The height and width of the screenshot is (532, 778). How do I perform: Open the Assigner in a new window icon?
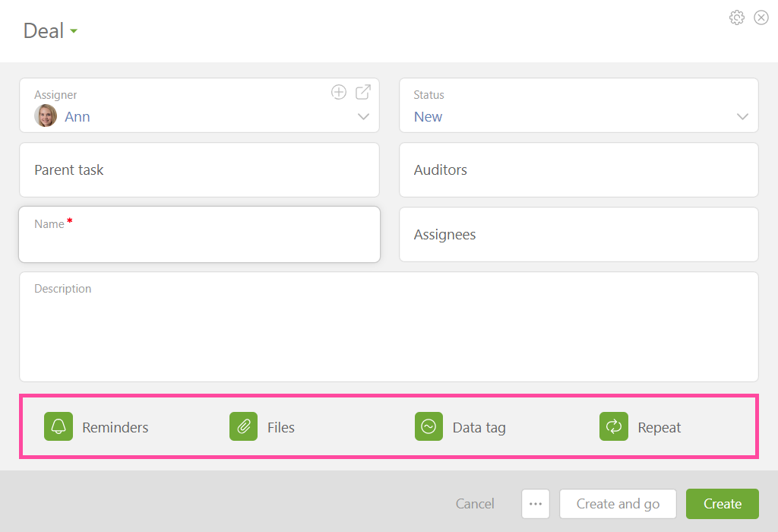pos(363,92)
